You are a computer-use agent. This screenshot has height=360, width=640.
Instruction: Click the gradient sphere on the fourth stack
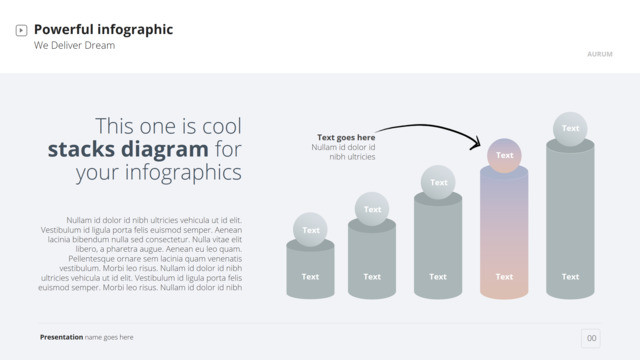[504, 156]
